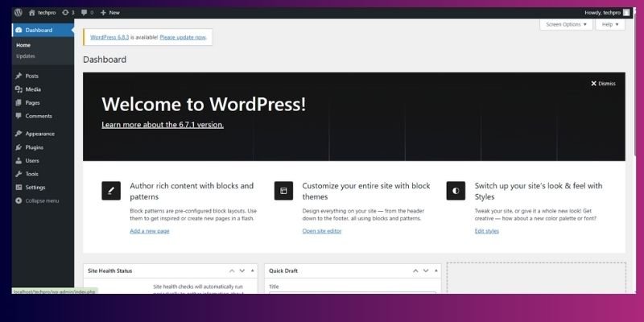Click the Pages document icon

(x=19, y=103)
